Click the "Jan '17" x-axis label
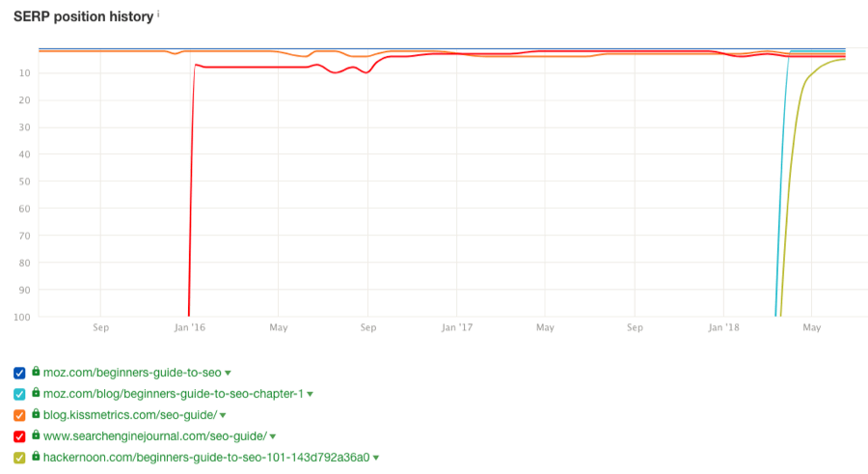 457,327
